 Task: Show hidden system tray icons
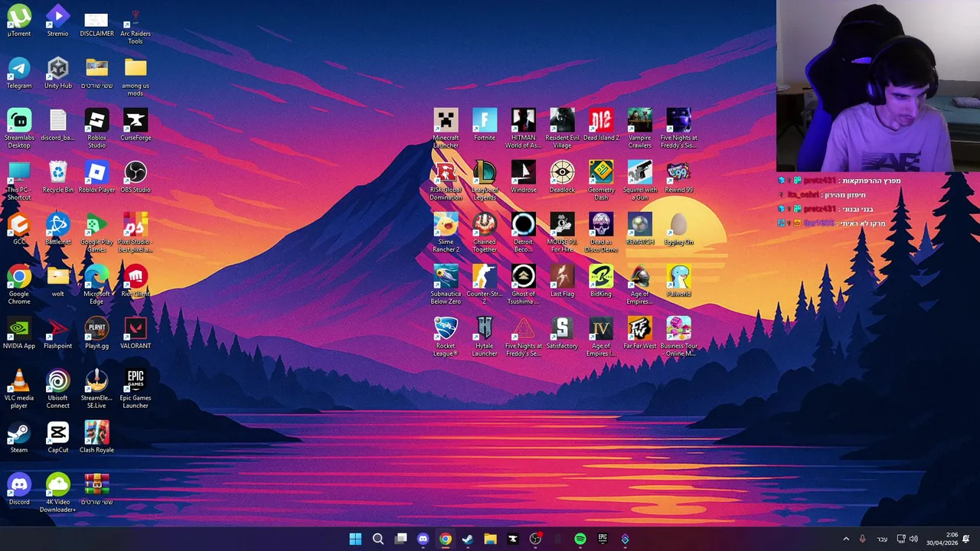coord(846,539)
